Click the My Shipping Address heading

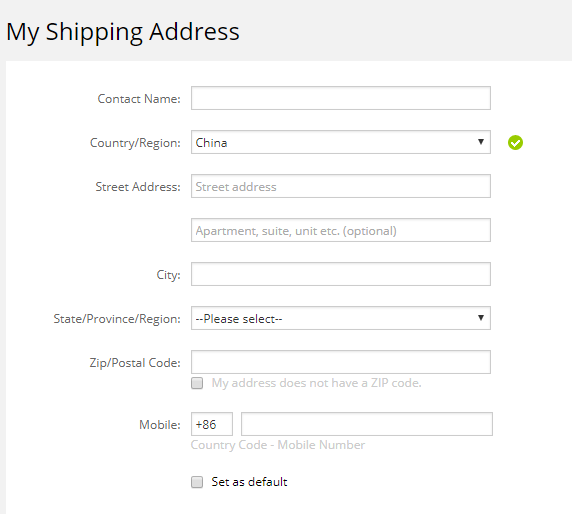123,32
